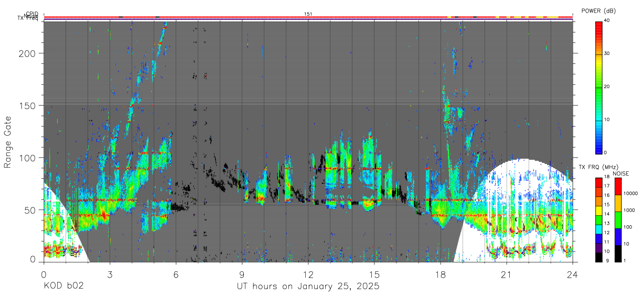Click the "40" tick on POWER colorbar
This screenshot has height=297, width=644.
(x=607, y=21)
